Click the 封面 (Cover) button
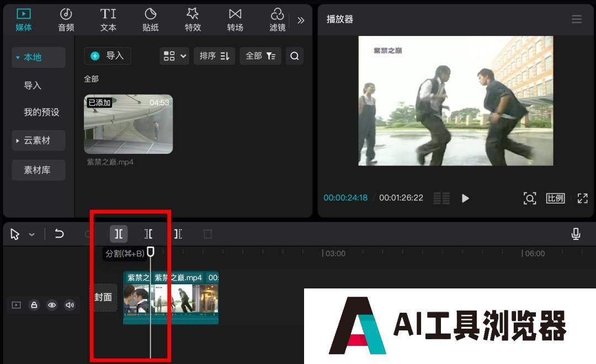Viewport: 596px width, 364px height. [103, 297]
